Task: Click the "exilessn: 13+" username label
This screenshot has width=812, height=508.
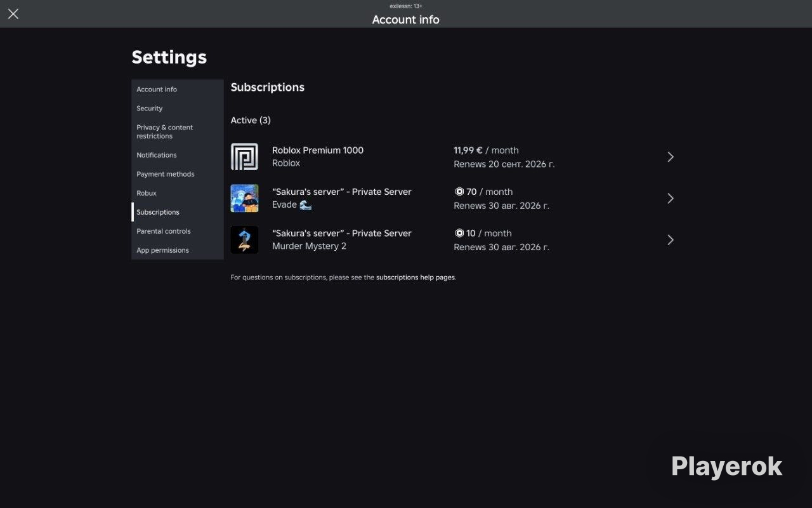Action: (406, 6)
